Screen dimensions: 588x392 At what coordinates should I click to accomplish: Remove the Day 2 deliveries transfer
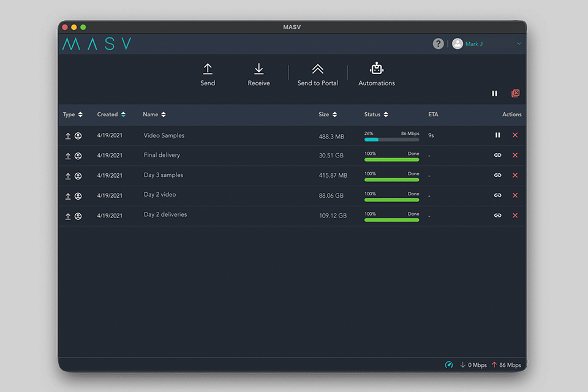tap(514, 216)
